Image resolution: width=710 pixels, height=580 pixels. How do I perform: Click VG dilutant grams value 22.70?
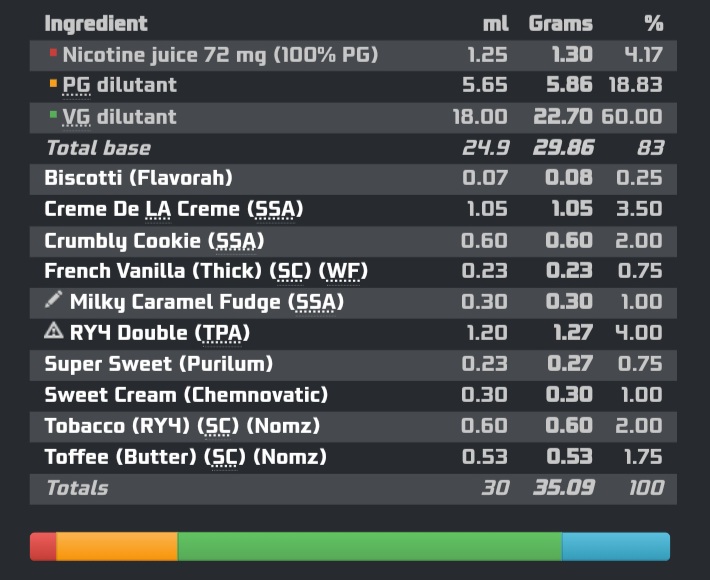pyautogui.click(x=563, y=117)
